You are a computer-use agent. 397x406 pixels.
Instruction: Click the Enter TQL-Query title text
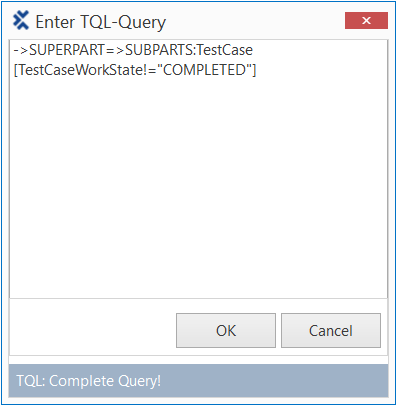(100, 22)
